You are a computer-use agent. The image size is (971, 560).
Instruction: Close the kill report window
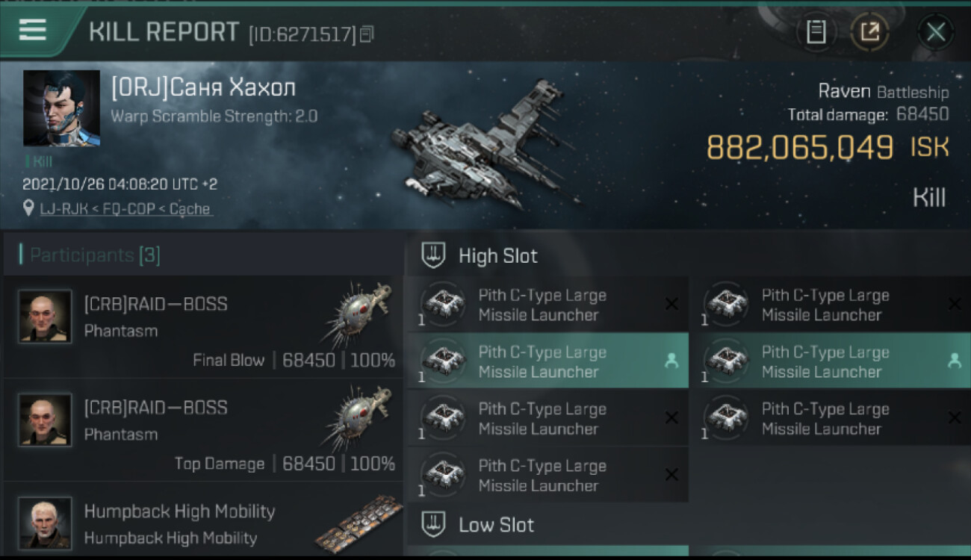point(935,32)
